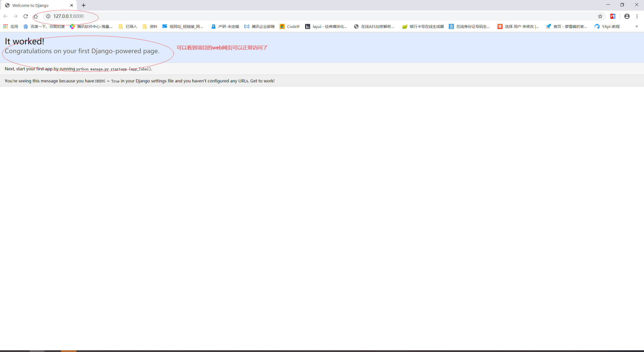644x352 pixels.
Task: Click the browser extension icon near the address bar
Action: coord(613,16)
